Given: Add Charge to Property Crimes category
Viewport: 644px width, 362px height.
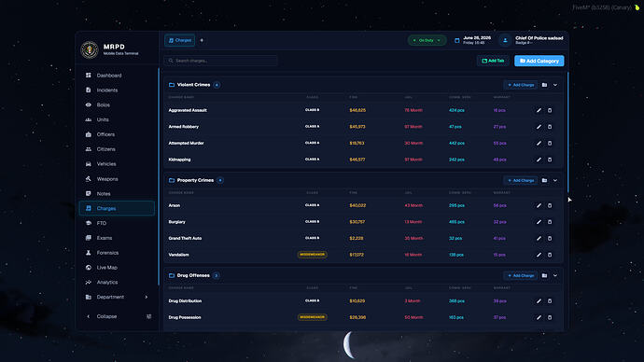Looking at the screenshot, I should click(521, 180).
